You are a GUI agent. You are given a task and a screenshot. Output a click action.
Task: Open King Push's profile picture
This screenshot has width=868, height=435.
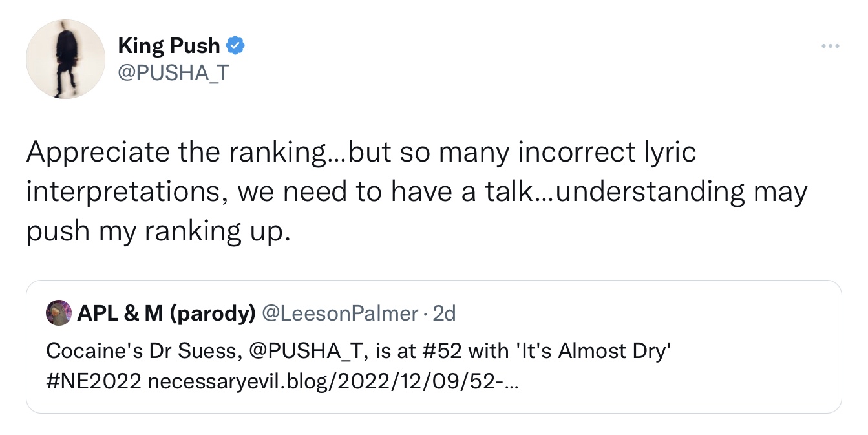point(65,59)
